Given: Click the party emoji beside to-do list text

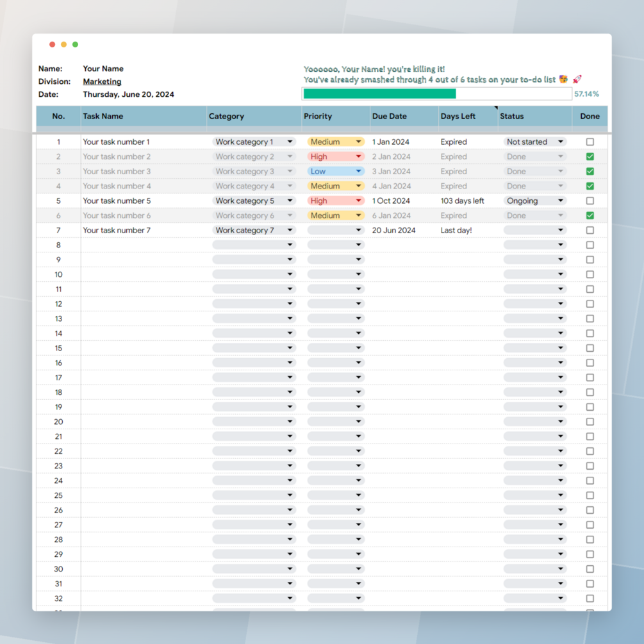Looking at the screenshot, I should [x=563, y=79].
